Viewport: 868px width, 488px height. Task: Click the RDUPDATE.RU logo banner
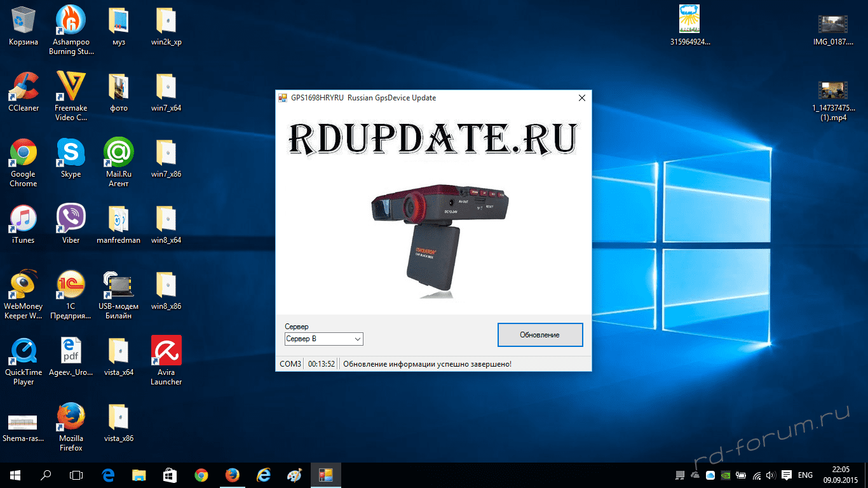point(433,139)
